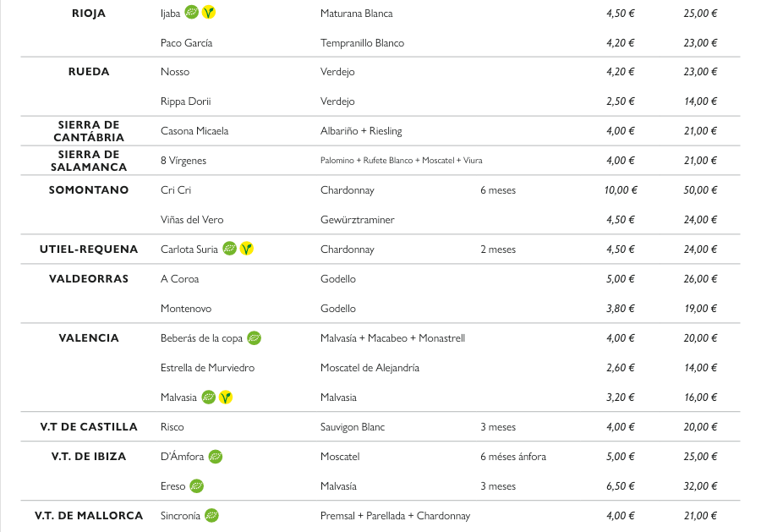Click the green organic icon beside Ijaba
This screenshot has width=761, height=532.
(192, 13)
